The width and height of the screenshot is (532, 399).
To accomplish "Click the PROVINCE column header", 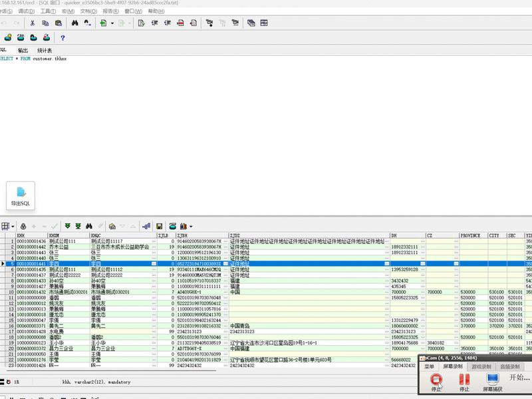I will pos(473,235).
